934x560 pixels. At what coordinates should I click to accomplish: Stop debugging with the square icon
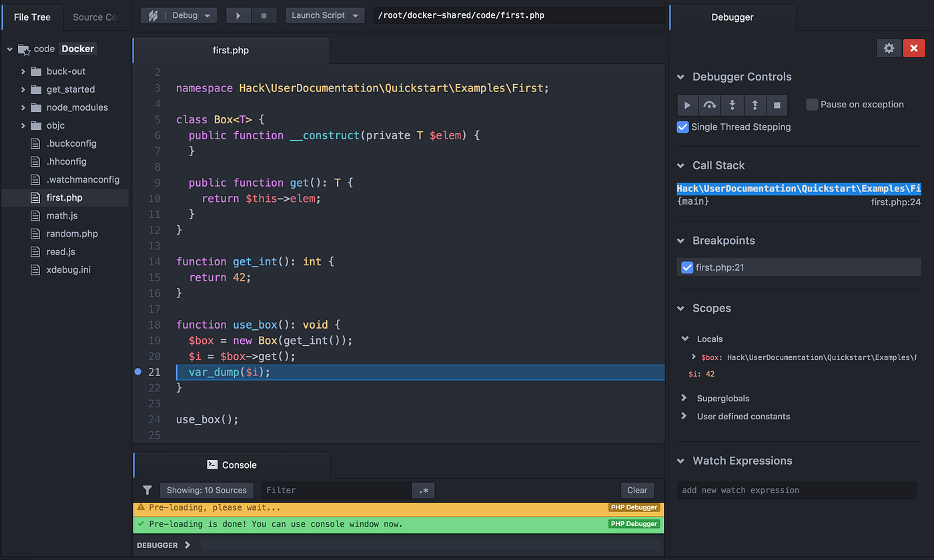point(777,105)
